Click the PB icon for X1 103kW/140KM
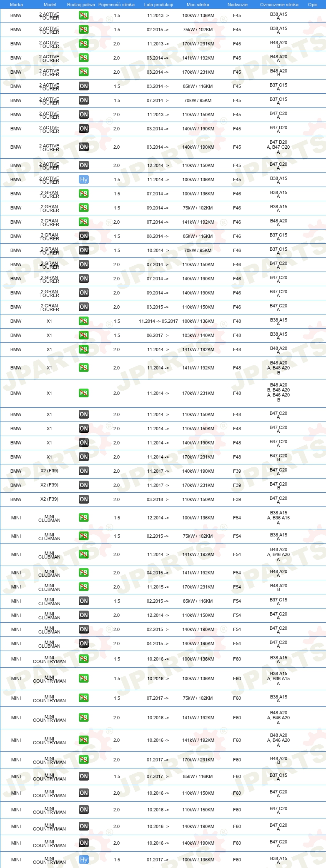Image resolution: width=326 pixels, height=868 pixels. (x=84, y=335)
